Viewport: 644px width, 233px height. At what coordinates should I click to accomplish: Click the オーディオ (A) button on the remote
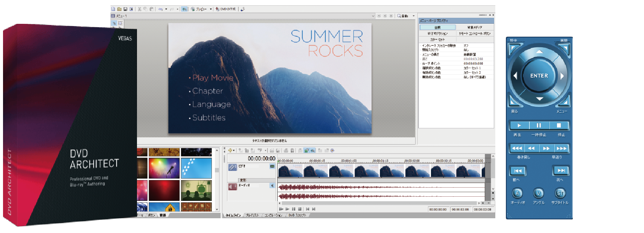coord(517,193)
